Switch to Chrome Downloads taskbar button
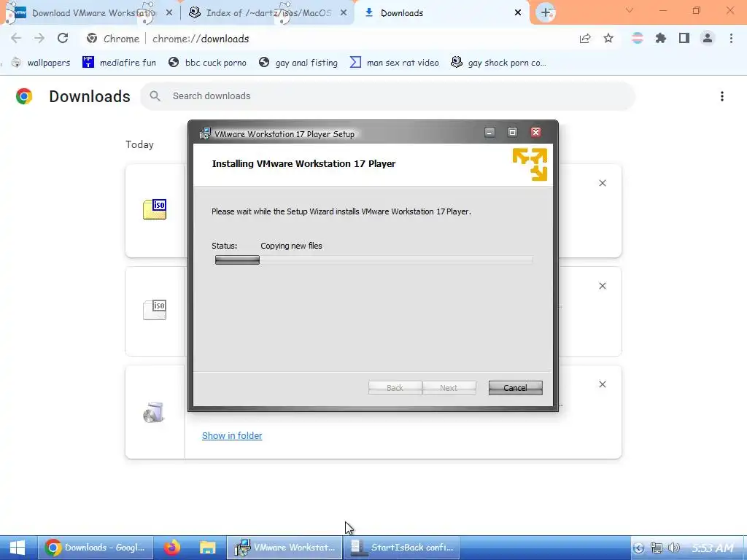747x560 pixels. tap(96, 548)
